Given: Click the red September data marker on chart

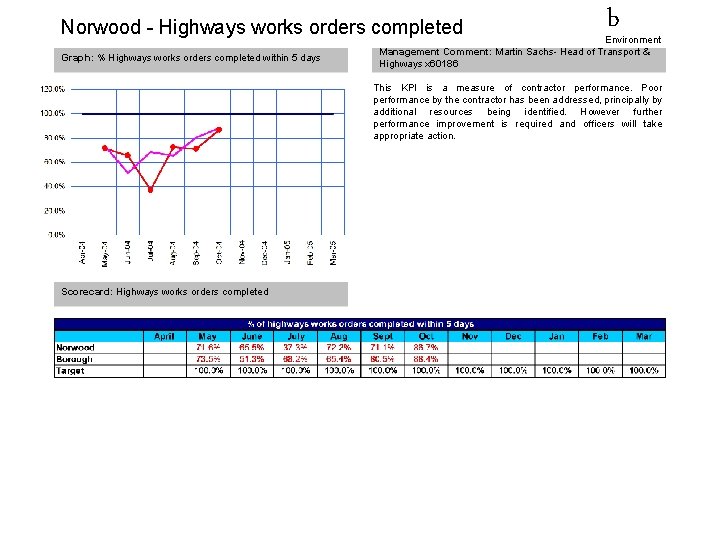Looking at the screenshot, I should 196,149.
